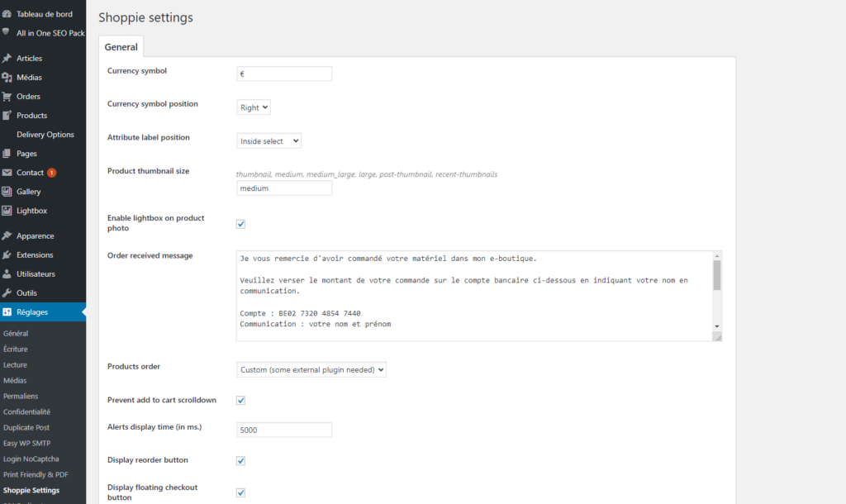This screenshot has height=504, width=846.
Task: Click the Utilisateurs user icon
Action: pyautogui.click(x=7, y=274)
